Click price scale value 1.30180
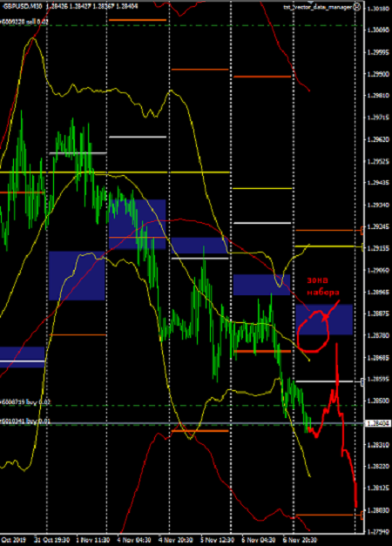This screenshot has width=392, height=546. point(378,9)
